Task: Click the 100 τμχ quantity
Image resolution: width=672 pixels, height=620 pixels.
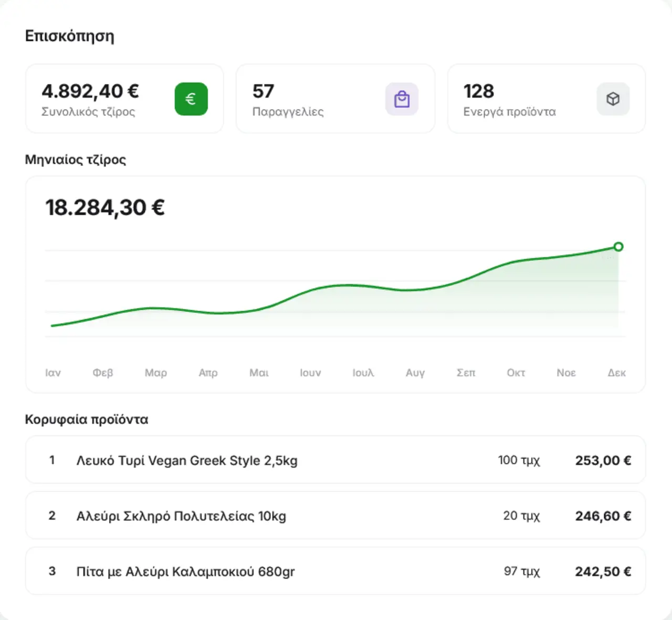Action: coord(519,460)
